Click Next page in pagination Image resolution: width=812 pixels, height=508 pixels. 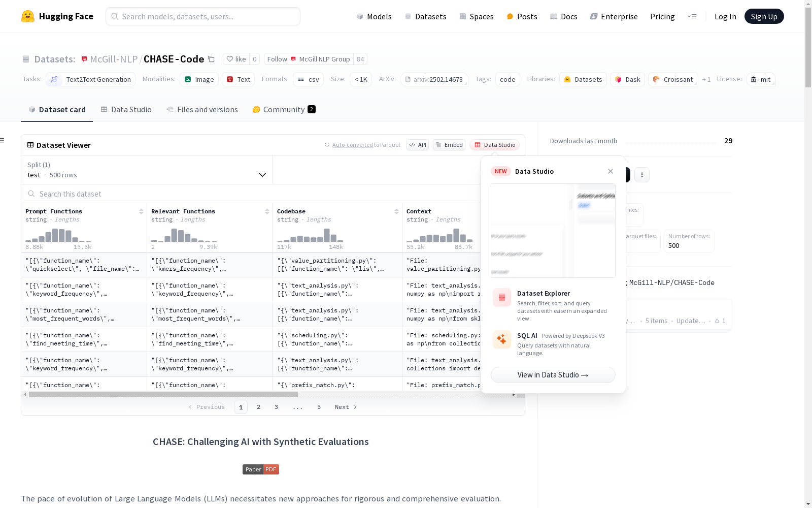(346, 407)
